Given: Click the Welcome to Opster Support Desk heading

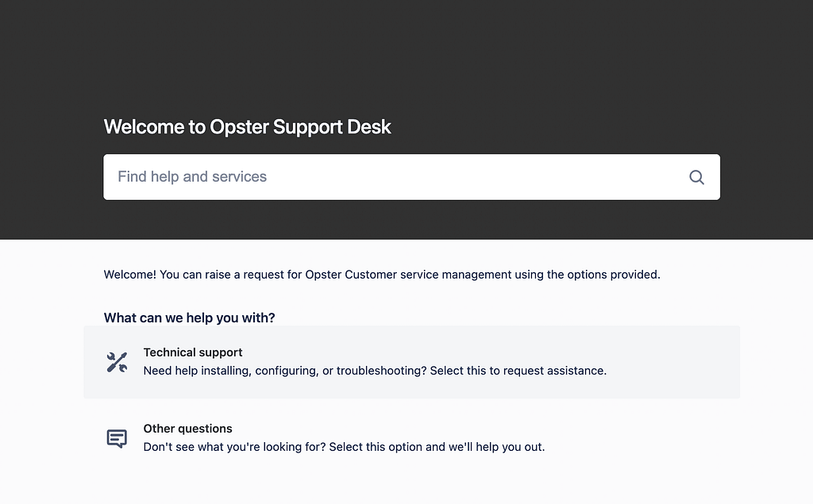Looking at the screenshot, I should [x=248, y=127].
